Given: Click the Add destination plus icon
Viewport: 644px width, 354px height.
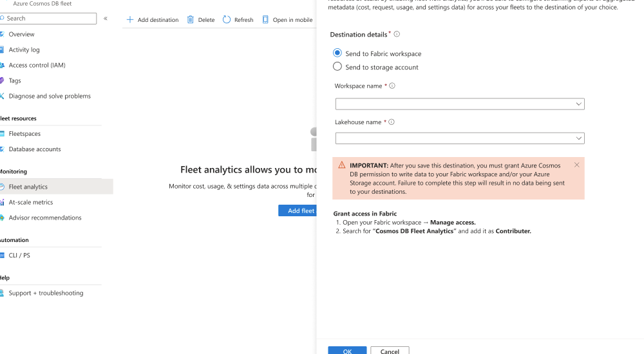Looking at the screenshot, I should coord(130,20).
